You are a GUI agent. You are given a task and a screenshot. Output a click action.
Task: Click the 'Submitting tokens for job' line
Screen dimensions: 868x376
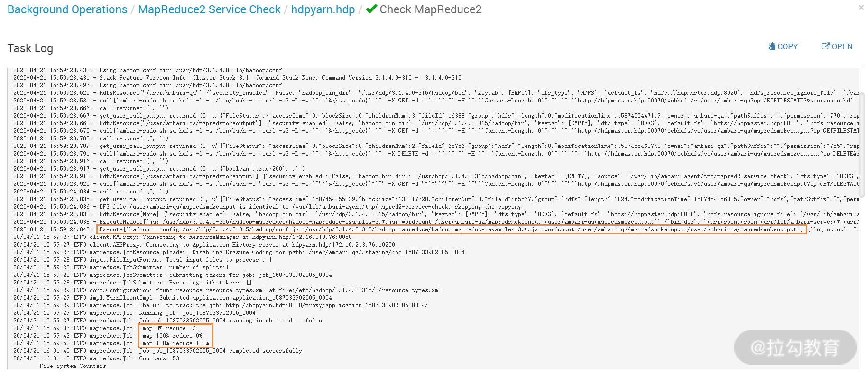[173, 275]
